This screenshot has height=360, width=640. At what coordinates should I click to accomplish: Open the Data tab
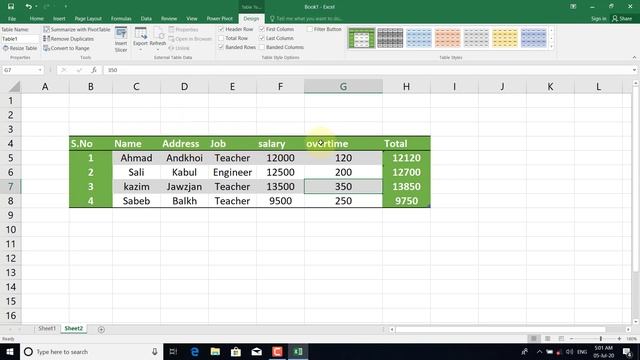point(146,18)
